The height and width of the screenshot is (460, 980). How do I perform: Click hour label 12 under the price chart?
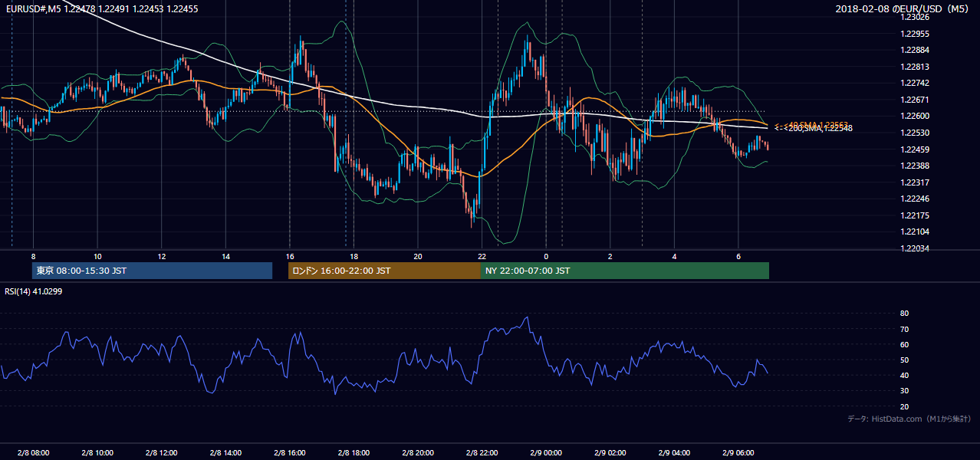162,256
